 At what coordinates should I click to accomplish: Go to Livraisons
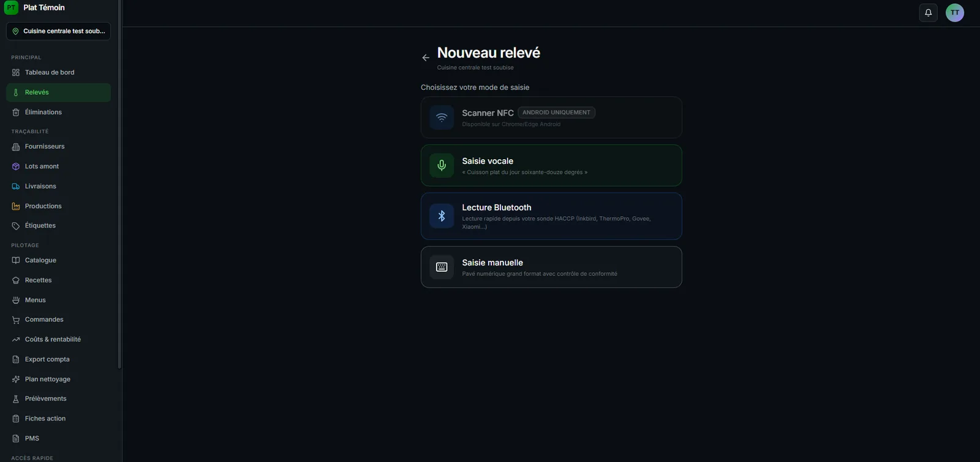pos(58,187)
